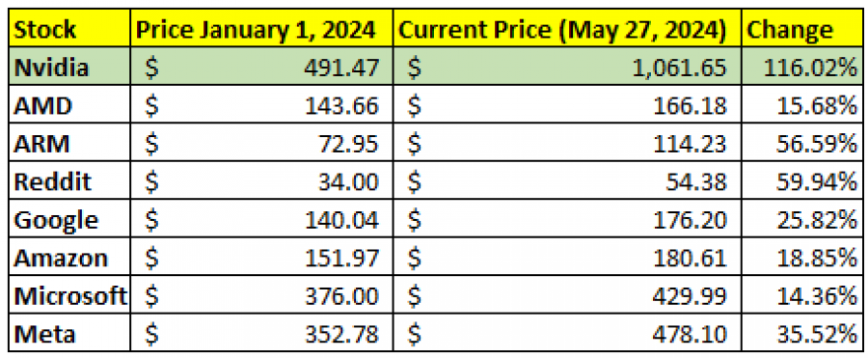Select the AMD stock cell
This screenshot has height=358, width=868.
tap(69, 105)
